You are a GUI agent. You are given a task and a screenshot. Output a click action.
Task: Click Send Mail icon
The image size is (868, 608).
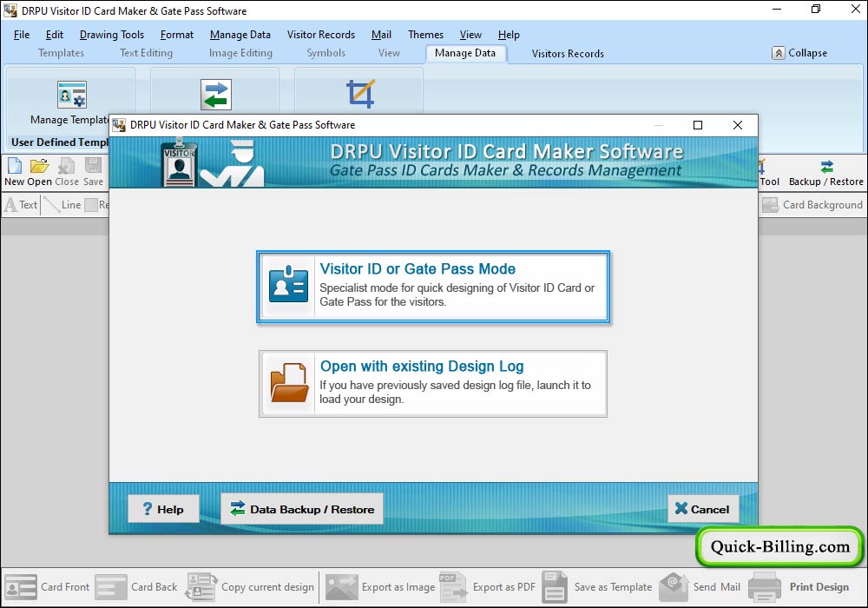pyautogui.click(x=674, y=587)
